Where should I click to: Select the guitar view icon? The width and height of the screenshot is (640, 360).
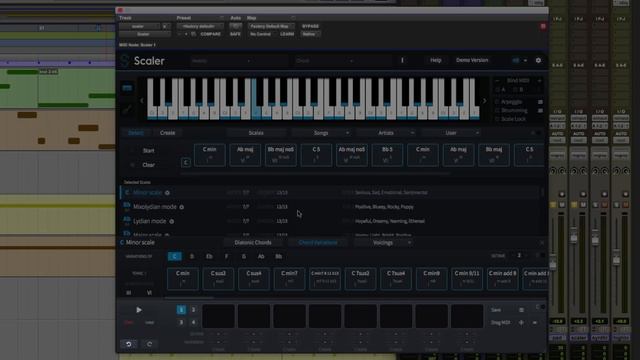[x=127, y=109]
